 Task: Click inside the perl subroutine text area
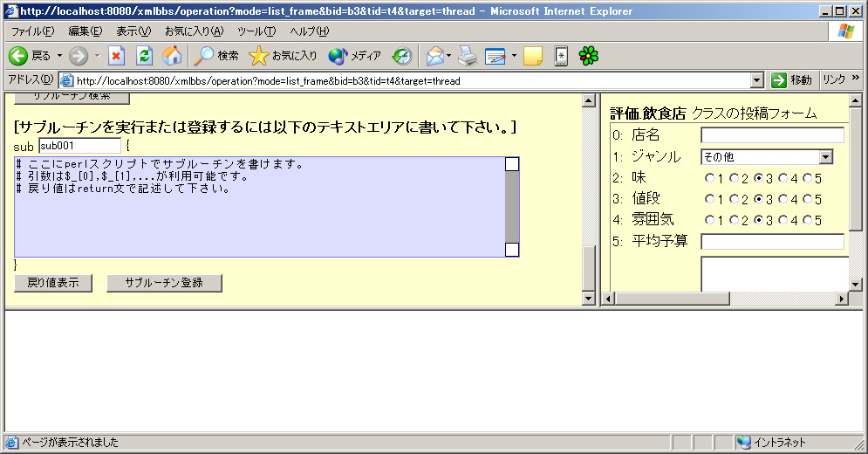pos(260,207)
